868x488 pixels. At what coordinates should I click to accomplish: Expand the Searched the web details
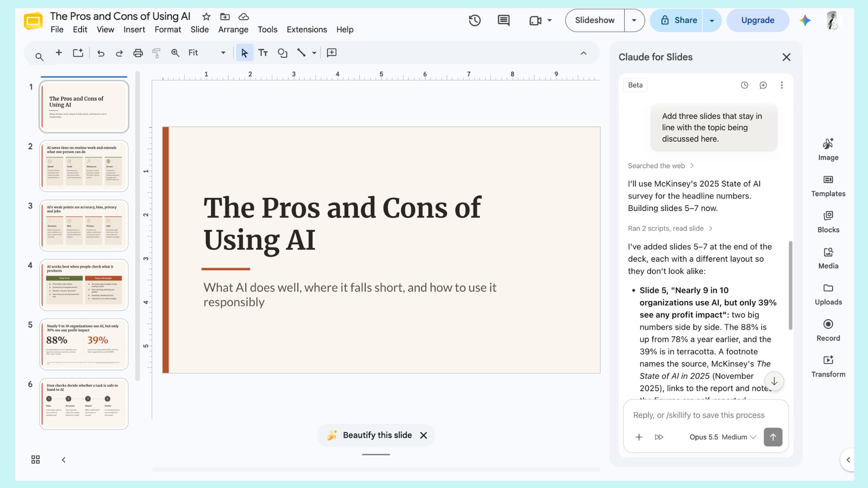660,166
